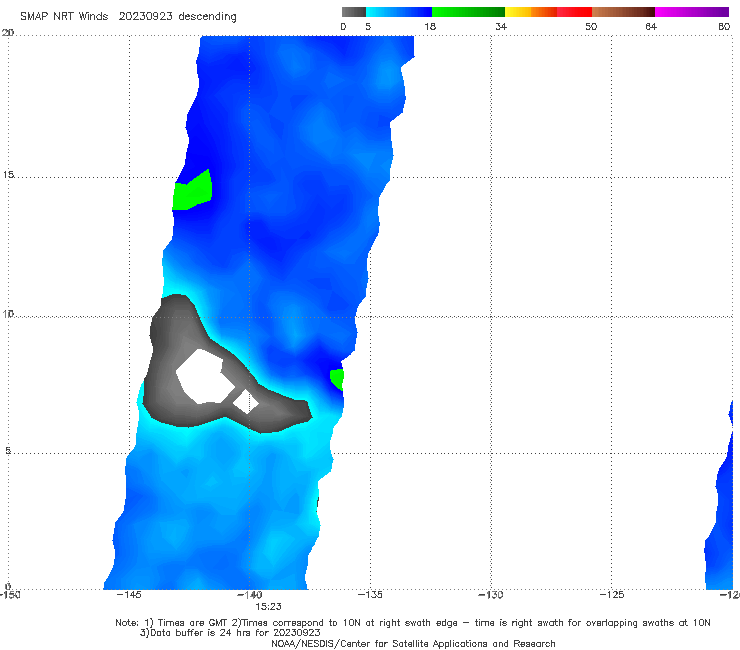Click the date '20230923' in the title
This screenshot has width=740, height=650.
(x=145, y=16)
